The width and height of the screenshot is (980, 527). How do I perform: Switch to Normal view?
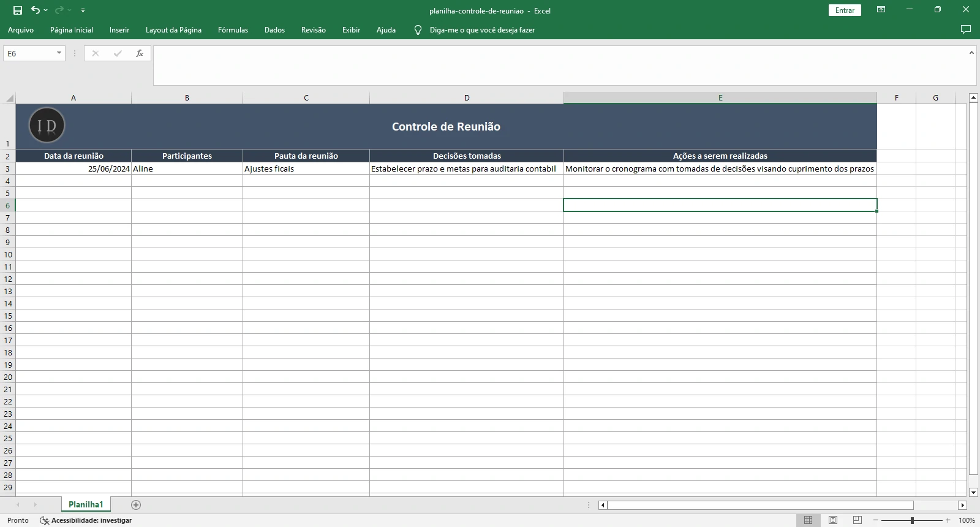(x=808, y=520)
